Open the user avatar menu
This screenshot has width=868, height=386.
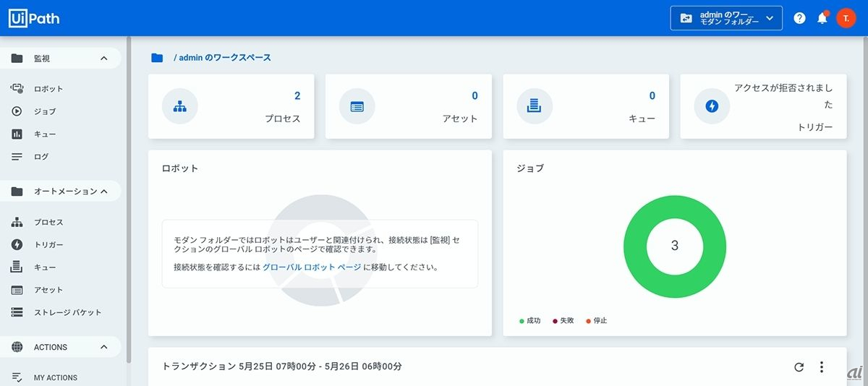(x=846, y=18)
